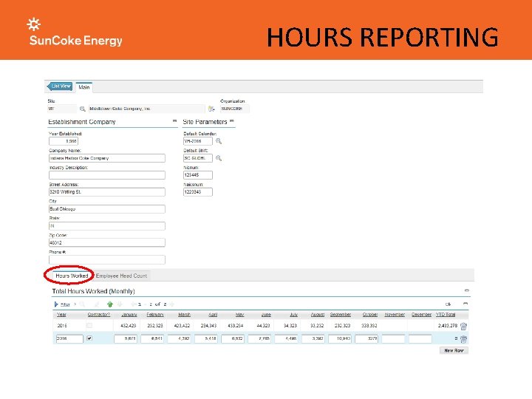This screenshot has height=399, width=532.
Task: Go back to List View
Action: [x=60, y=86]
